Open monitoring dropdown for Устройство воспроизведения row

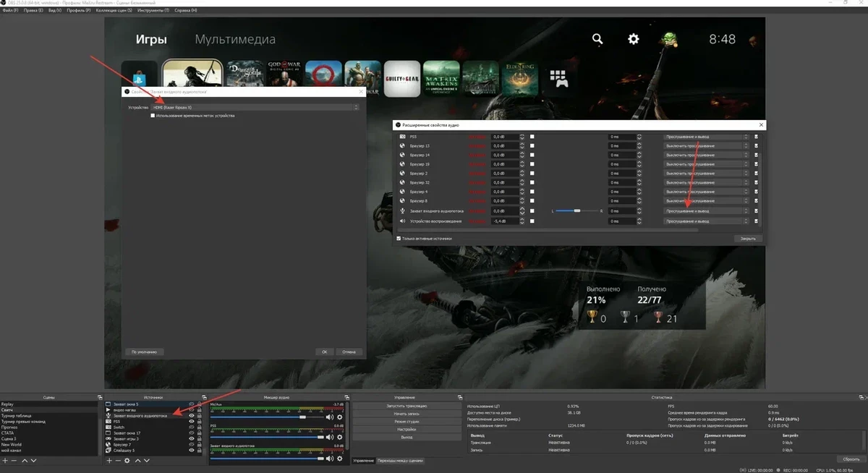click(707, 221)
